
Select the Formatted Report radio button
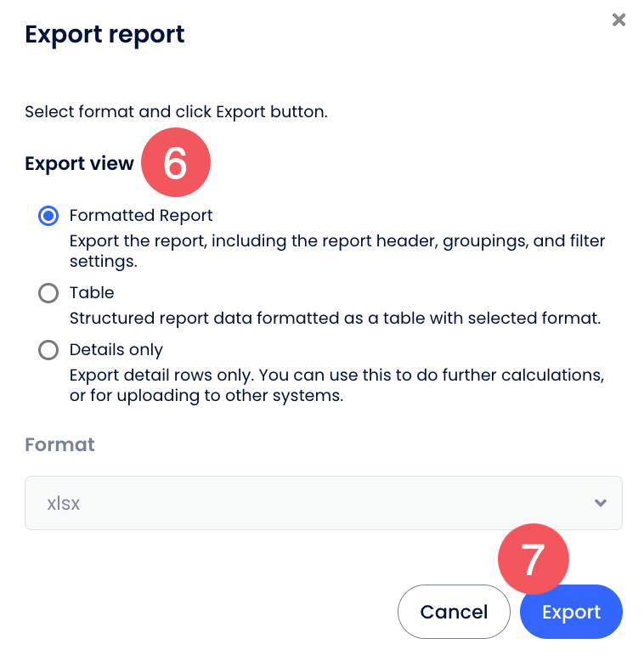pyautogui.click(x=48, y=216)
